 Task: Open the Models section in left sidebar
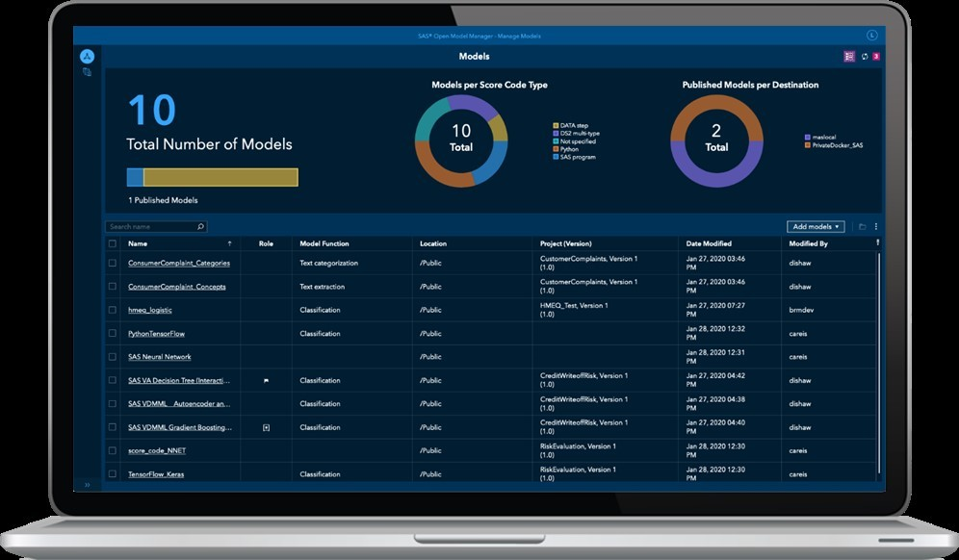87,56
